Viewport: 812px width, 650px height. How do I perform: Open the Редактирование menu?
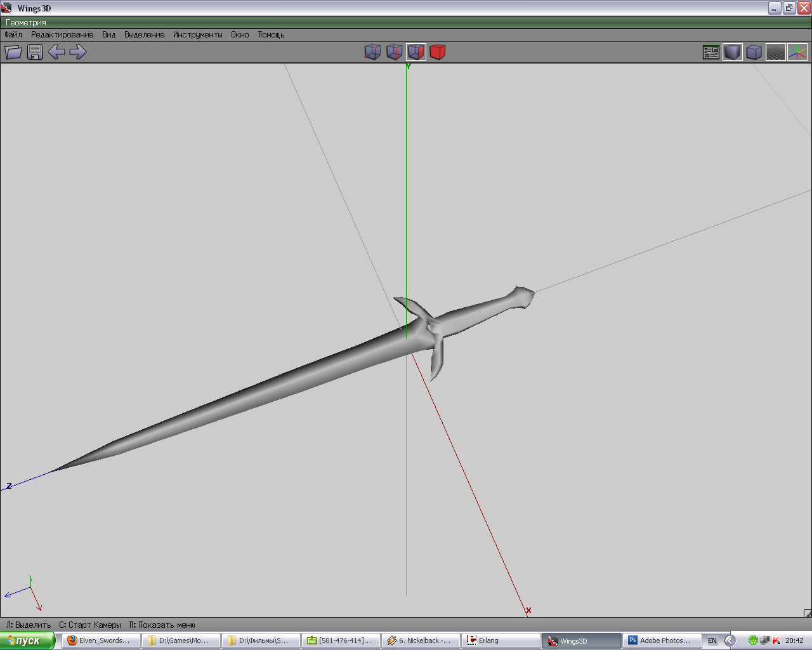62,35
